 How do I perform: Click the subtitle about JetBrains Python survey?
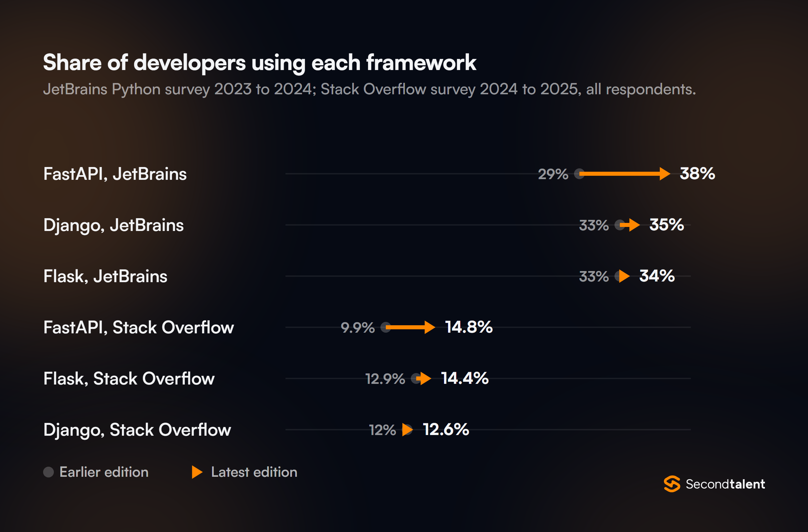(369, 89)
